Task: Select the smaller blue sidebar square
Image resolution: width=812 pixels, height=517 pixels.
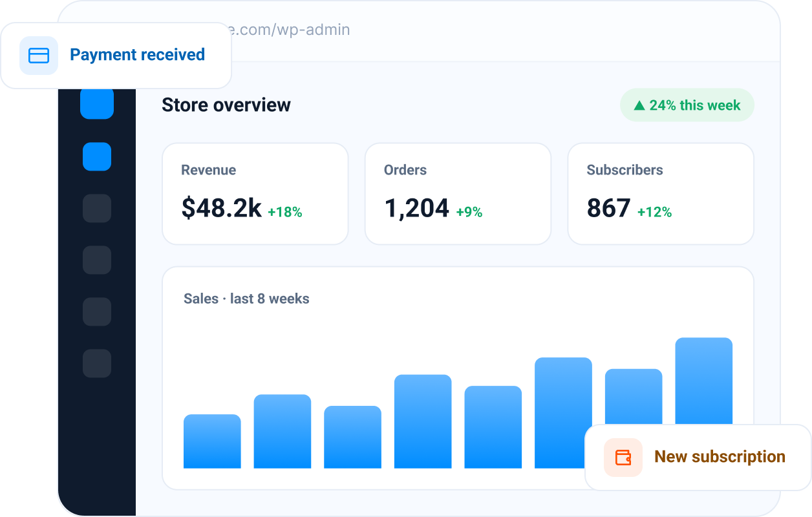Action: pyautogui.click(x=97, y=156)
